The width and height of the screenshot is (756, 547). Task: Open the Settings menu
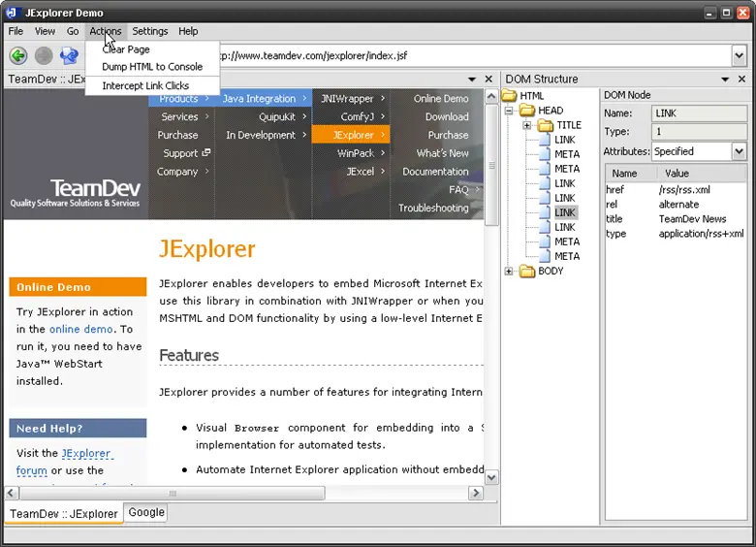150,31
